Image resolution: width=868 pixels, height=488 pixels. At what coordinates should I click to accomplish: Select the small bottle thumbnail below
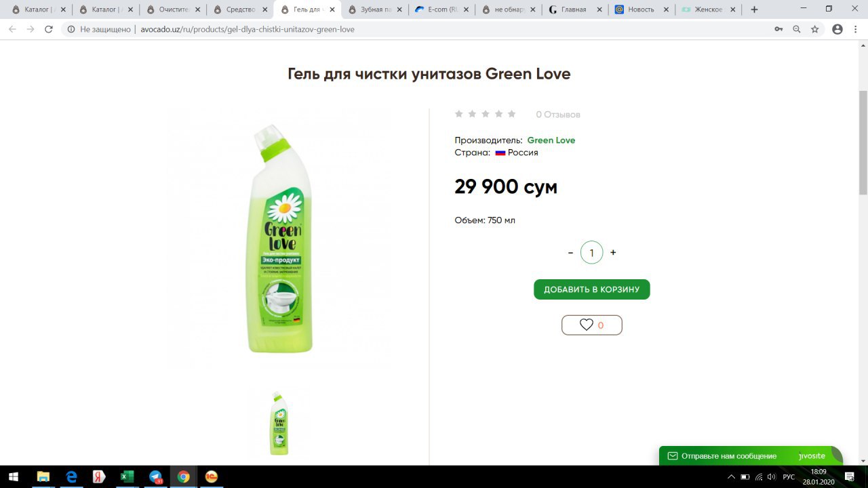279,423
